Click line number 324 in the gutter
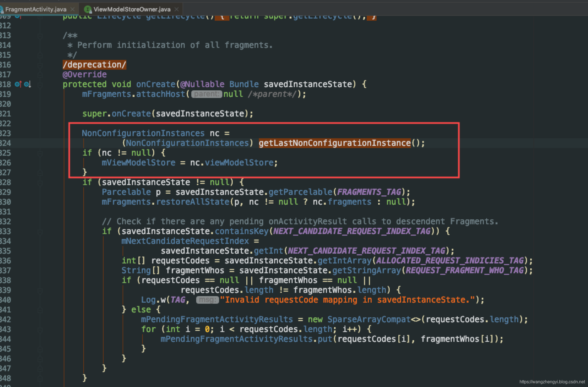This screenshot has height=387, width=588. (x=5, y=143)
